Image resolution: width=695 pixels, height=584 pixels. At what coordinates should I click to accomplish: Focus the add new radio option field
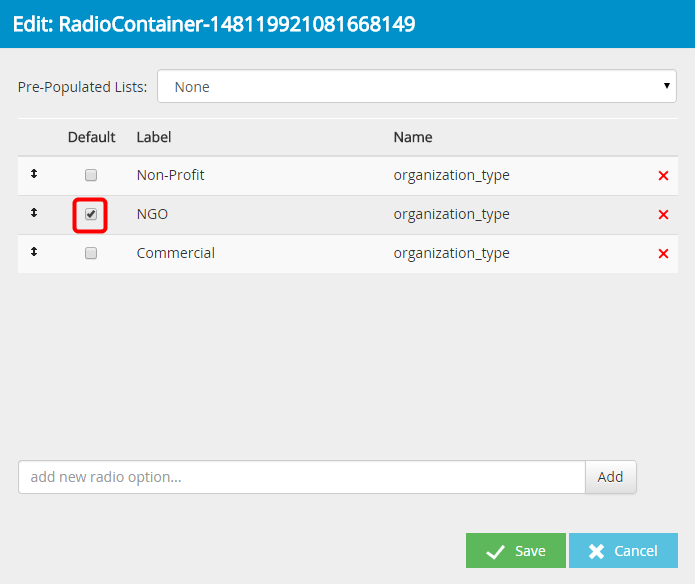point(300,477)
